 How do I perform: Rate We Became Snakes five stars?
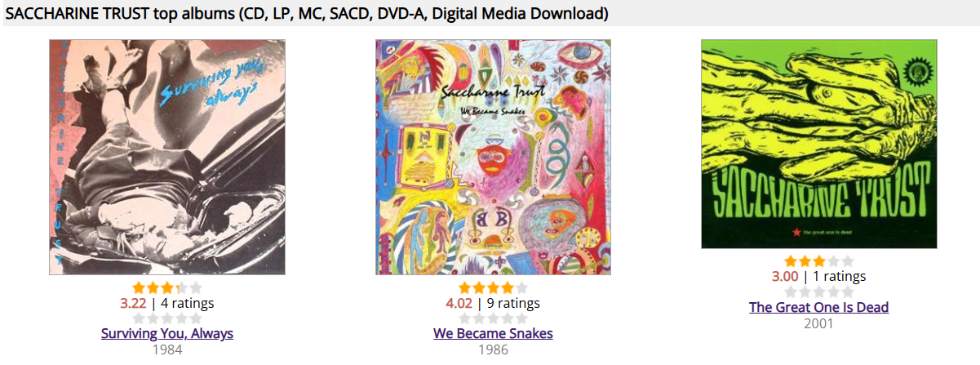pos(522,318)
